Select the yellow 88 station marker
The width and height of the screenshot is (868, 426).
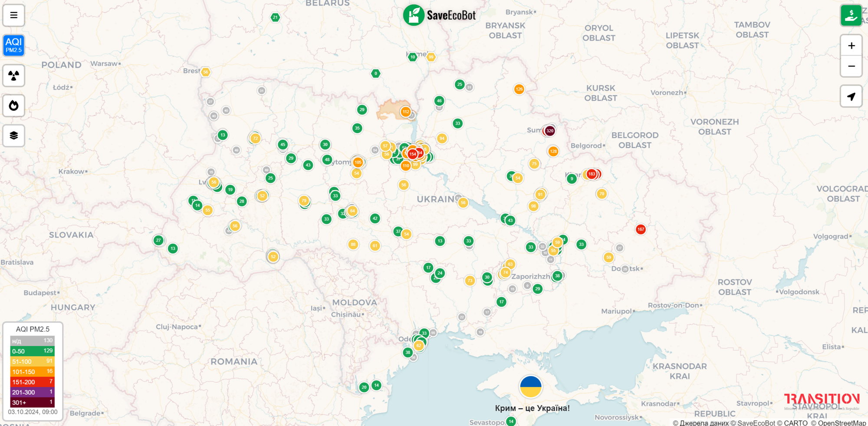[x=353, y=244]
